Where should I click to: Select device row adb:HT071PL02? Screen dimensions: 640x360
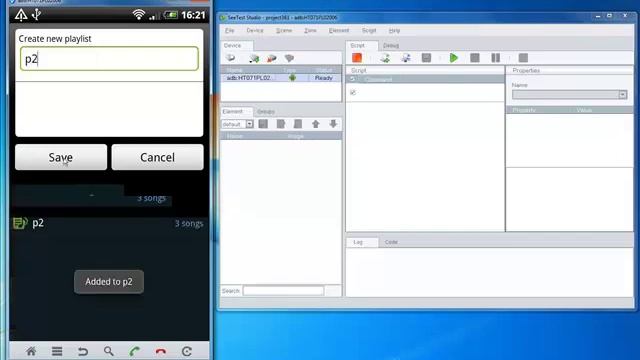click(x=281, y=78)
